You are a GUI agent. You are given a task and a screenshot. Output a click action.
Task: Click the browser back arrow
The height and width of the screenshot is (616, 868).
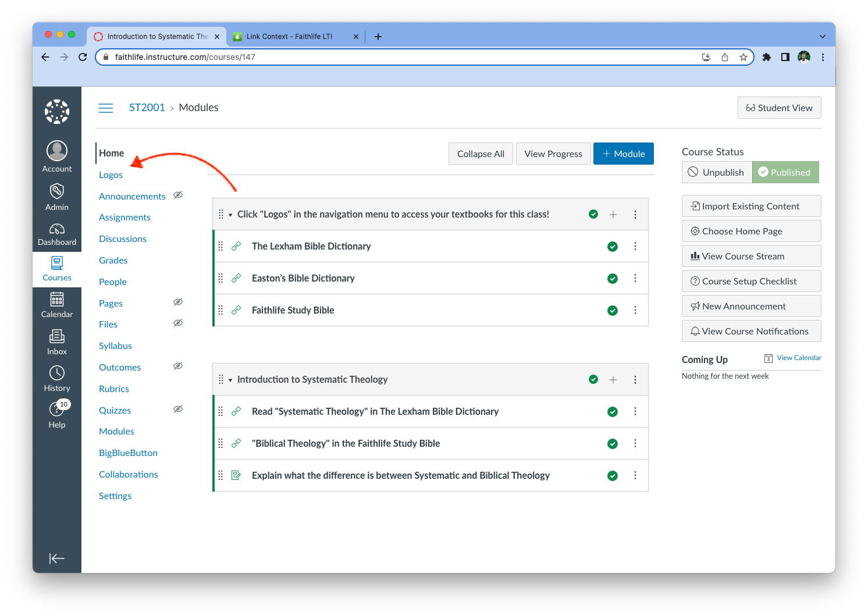pyautogui.click(x=45, y=57)
